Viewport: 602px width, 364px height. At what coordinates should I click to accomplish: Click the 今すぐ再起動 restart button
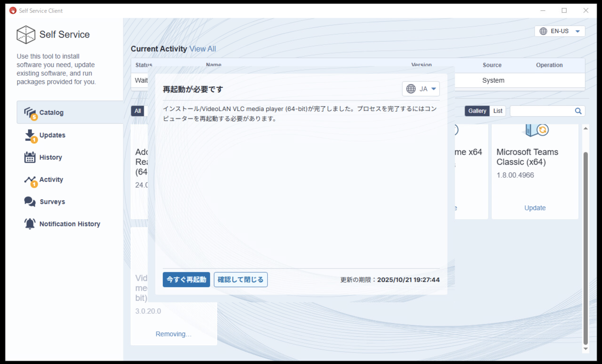pos(186,280)
